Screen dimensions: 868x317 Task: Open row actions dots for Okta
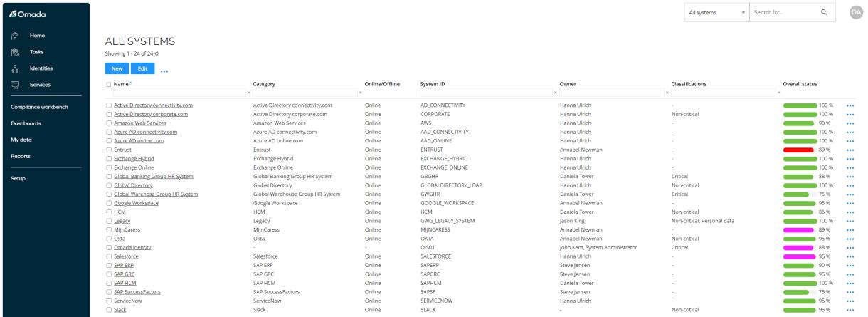pos(850,239)
